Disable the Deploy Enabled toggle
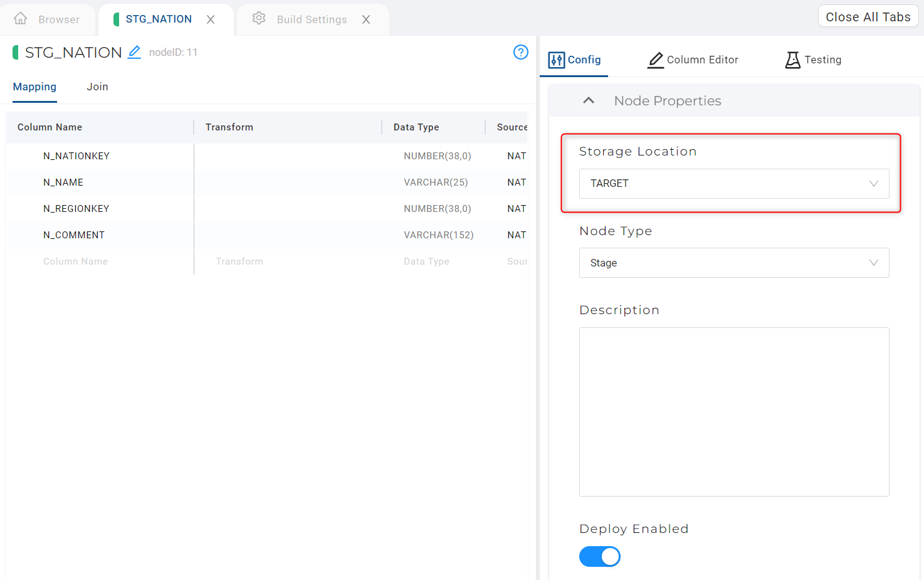This screenshot has height=580, width=924. pos(600,556)
